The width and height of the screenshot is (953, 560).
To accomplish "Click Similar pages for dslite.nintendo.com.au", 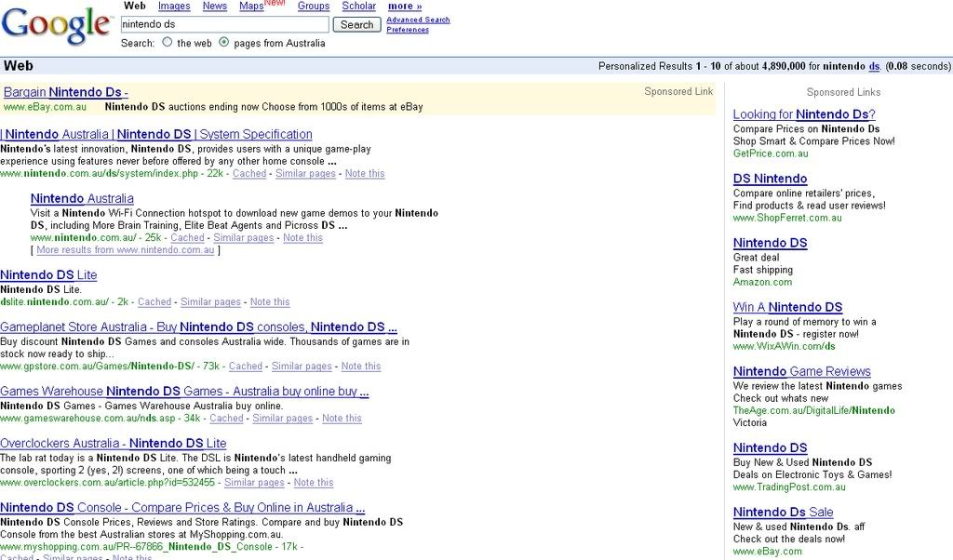I will (211, 302).
